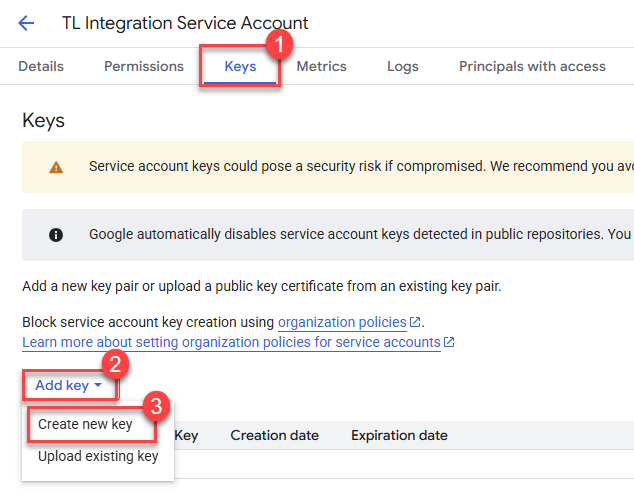Click external-link icon after organization policies
Image resolution: width=634 pixels, height=499 pixels.
pyautogui.click(x=415, y=322)
